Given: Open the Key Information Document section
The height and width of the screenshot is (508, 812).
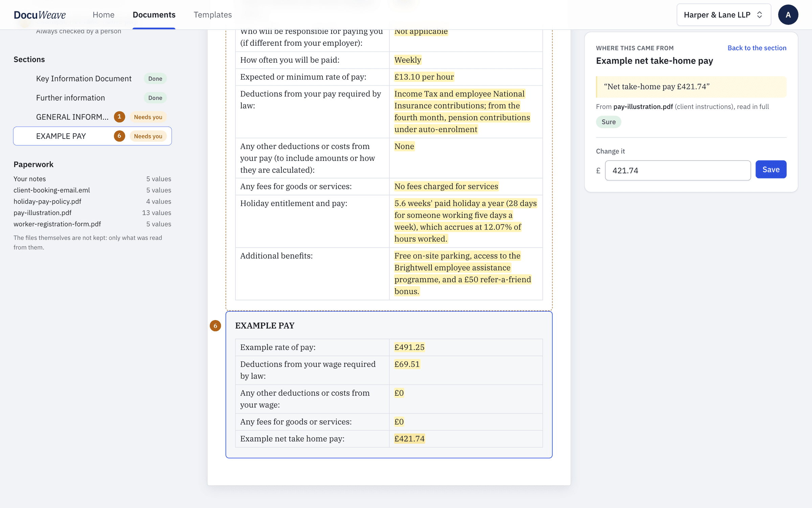Looking at the screenshot, I should point(92,79).
